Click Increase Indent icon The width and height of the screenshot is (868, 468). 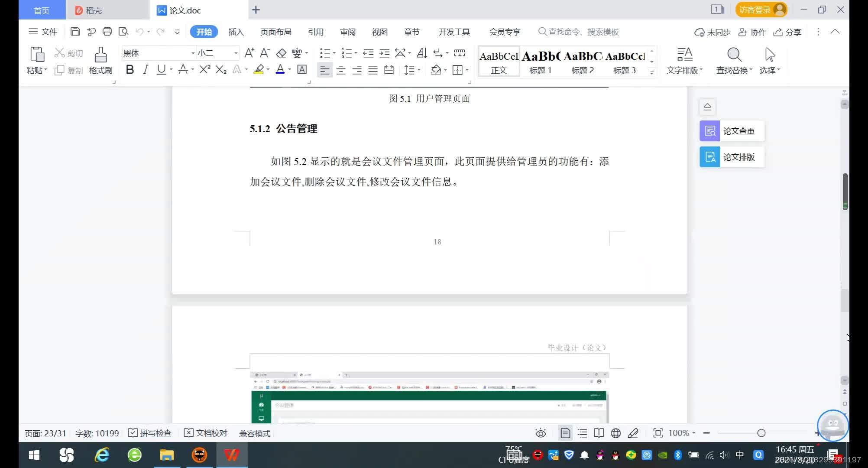[x=384, y=53]
